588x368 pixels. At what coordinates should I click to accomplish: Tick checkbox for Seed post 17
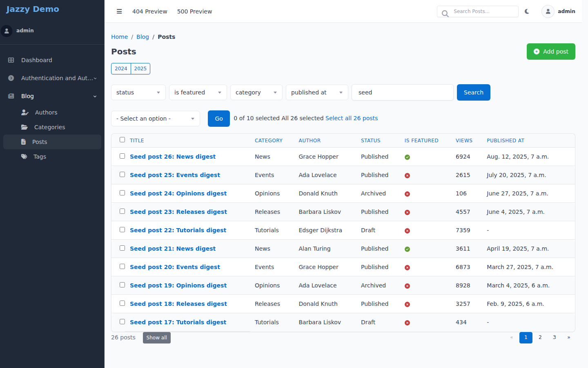click(122, 321)
